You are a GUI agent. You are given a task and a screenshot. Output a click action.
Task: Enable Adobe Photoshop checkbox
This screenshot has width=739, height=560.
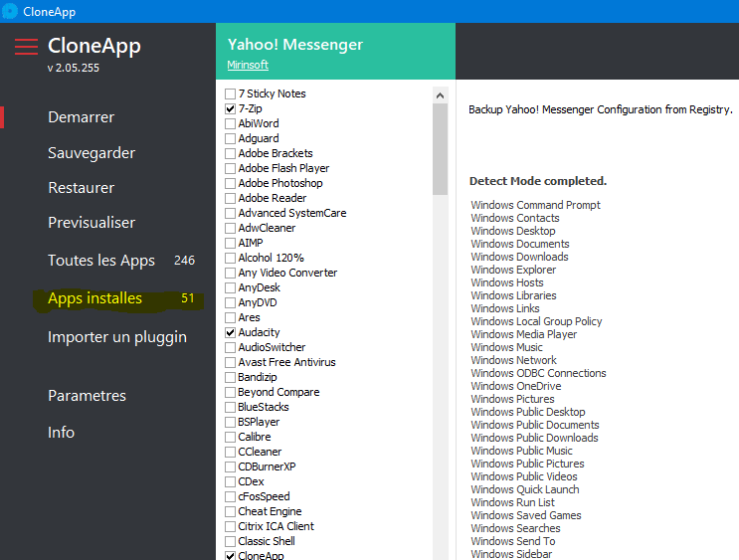[x=230, y=183]
